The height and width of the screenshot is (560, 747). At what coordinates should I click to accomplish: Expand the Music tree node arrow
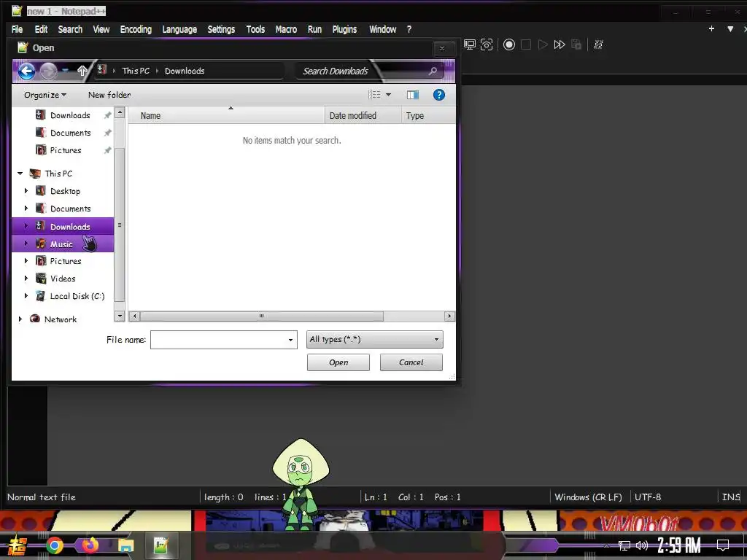(26, 244)
